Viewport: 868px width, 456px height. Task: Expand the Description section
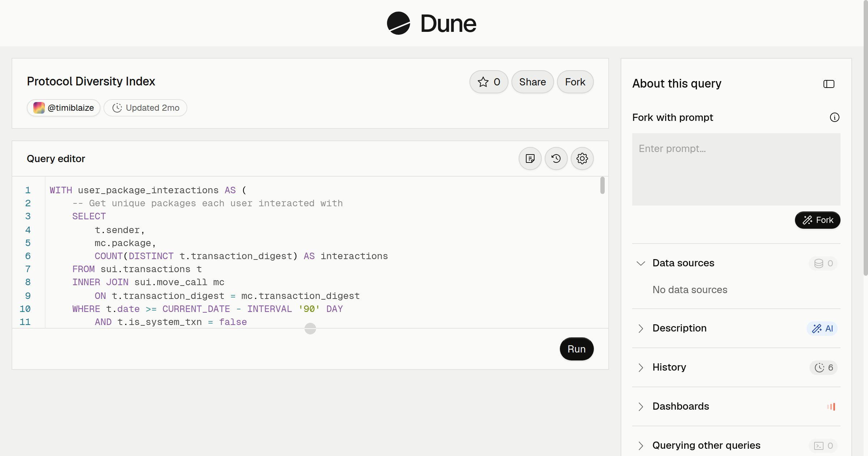(641, 328)
